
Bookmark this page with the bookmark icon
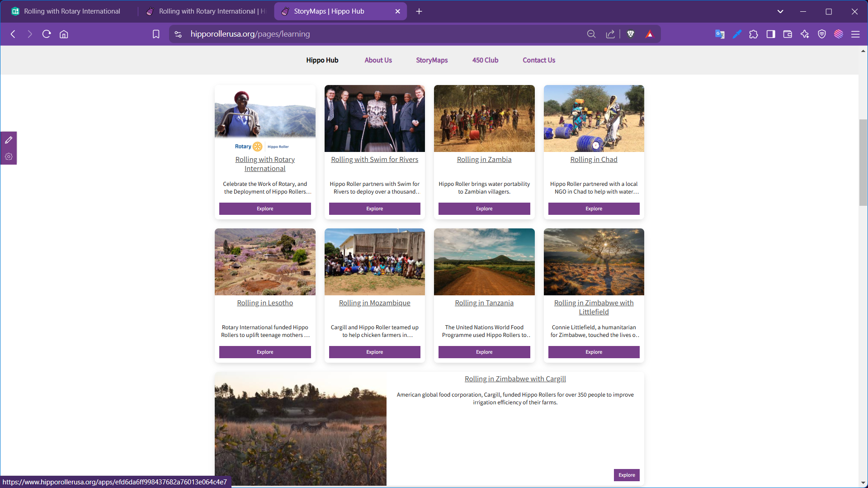(x=156, y=34)
